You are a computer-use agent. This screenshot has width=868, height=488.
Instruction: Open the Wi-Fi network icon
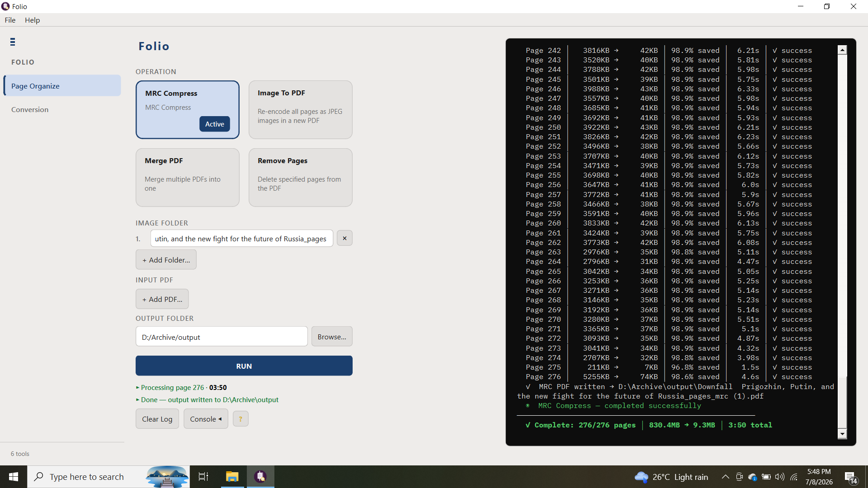794,477
